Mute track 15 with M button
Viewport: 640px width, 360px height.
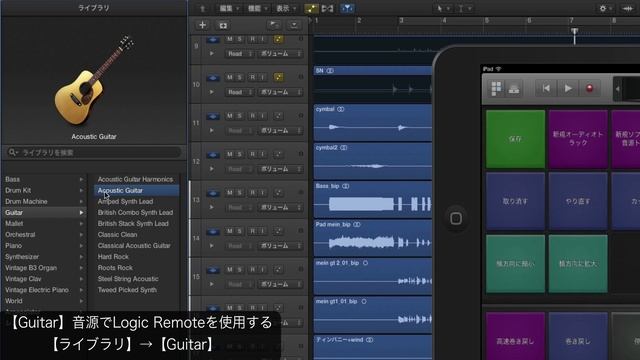pos(230,269)
